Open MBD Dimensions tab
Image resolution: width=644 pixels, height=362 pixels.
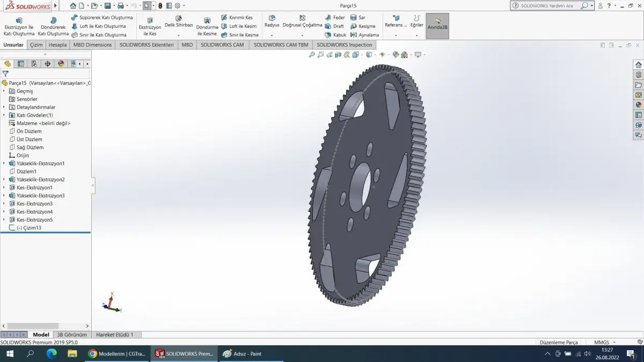[x=92, y=45]
